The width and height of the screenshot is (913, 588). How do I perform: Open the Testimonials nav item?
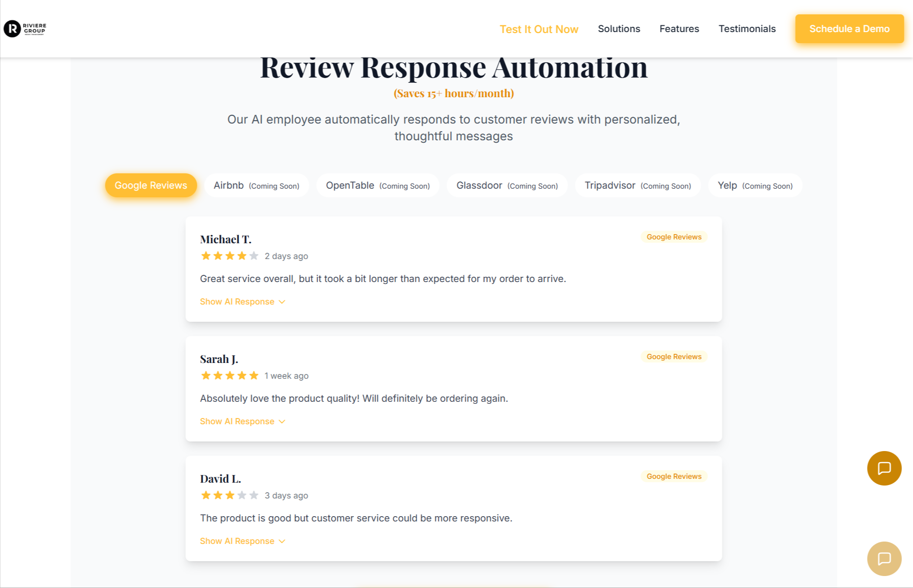coord(747,29)
